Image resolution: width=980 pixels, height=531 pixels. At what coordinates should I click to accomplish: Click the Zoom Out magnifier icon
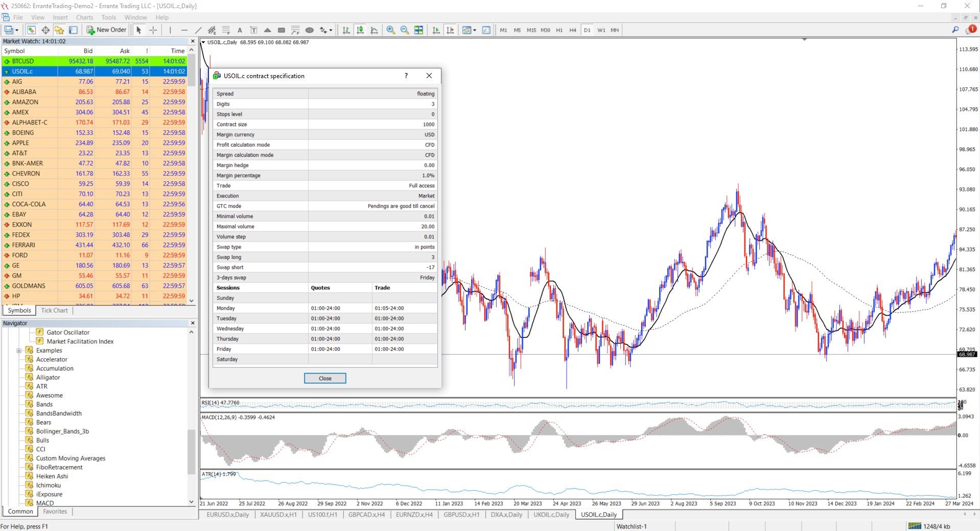click(x=405, y=30)
